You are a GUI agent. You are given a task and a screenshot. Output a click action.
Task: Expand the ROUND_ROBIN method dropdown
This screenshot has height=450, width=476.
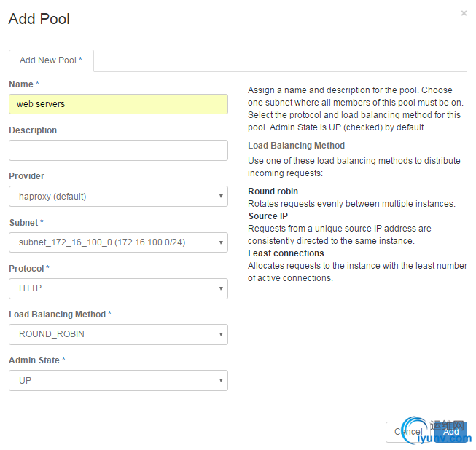click(x=118, y=334)
